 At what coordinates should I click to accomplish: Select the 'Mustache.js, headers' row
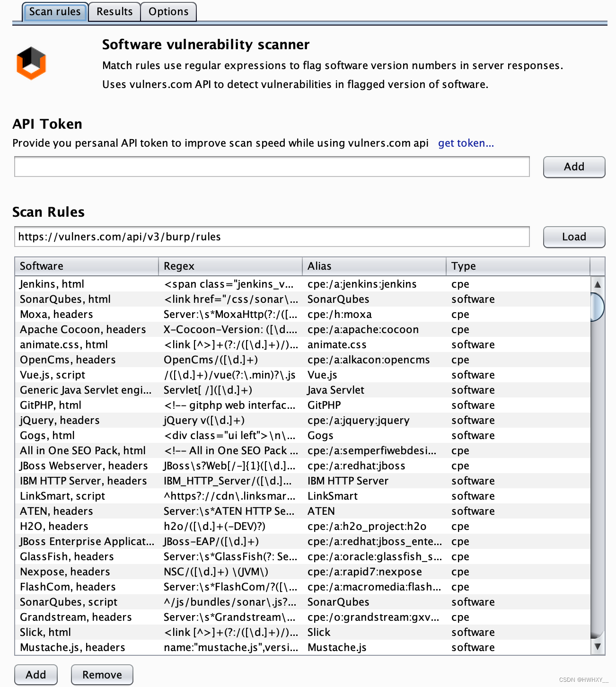pyautogui.click(x=303, y=647)
